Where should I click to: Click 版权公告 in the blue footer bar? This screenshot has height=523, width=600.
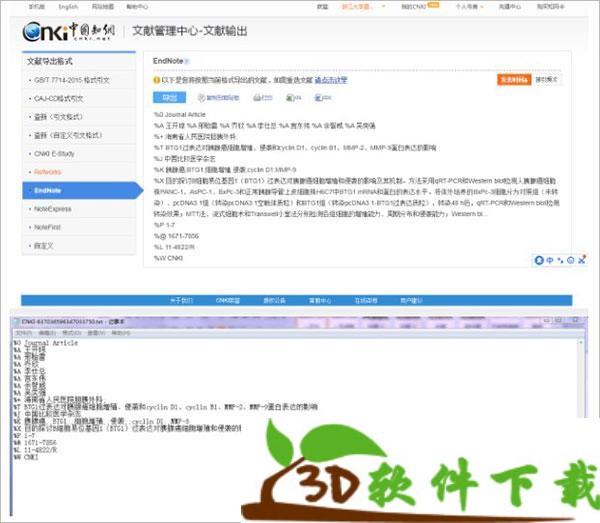274,300
